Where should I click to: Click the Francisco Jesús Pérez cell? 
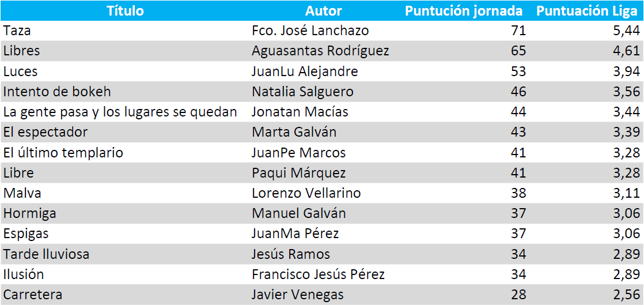[318, 274]
